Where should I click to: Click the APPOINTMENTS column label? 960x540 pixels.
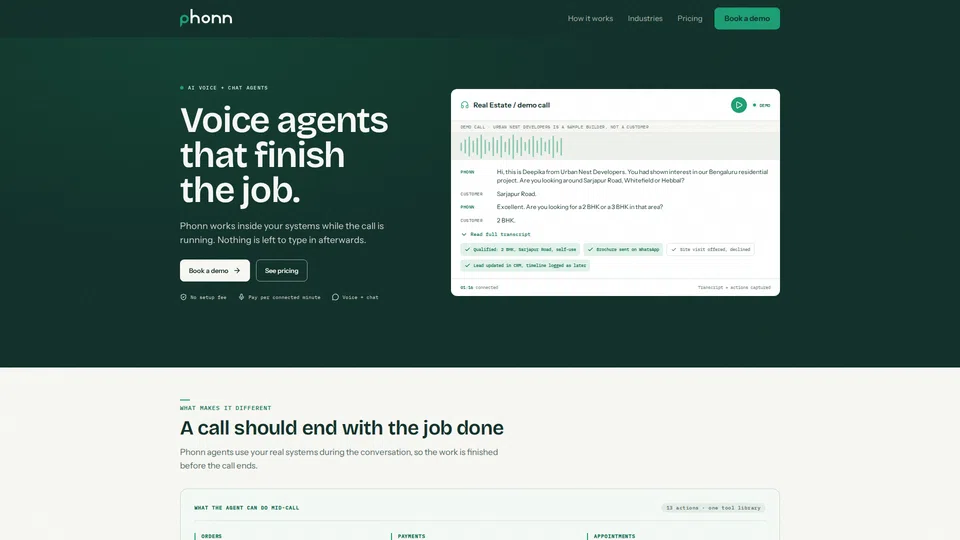tap(614, 536)
